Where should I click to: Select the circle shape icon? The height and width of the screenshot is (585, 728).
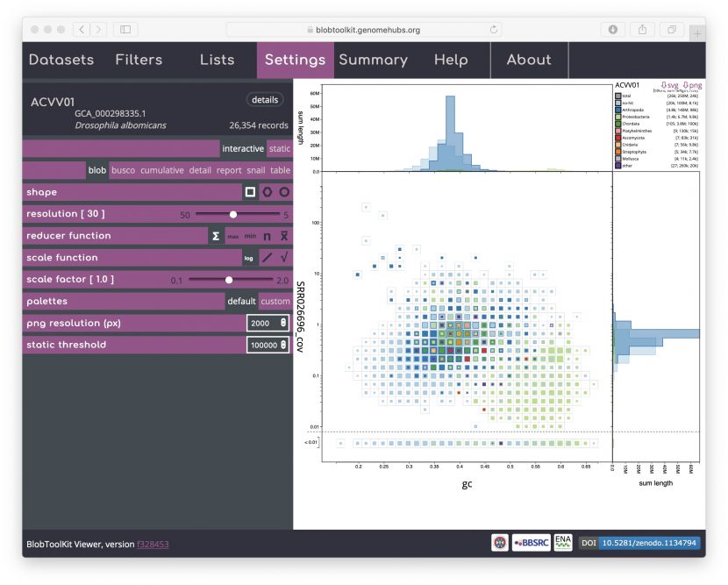(x=282, y=191)
